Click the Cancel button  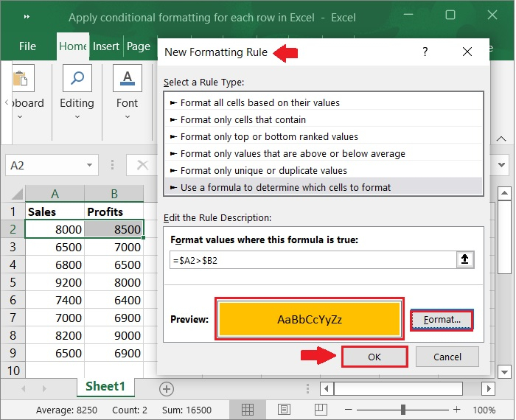click(447, 357)
